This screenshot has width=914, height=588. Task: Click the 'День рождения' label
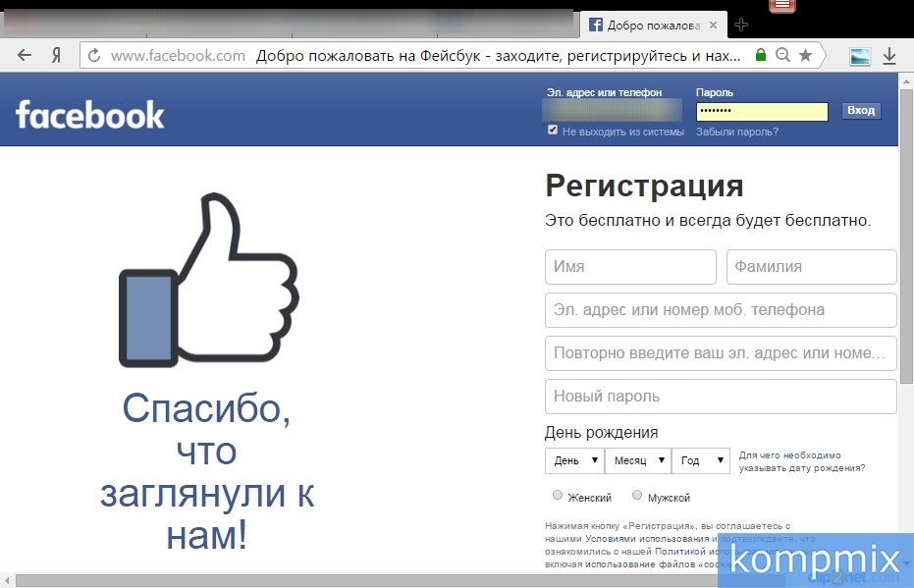(x=601, y=432)
